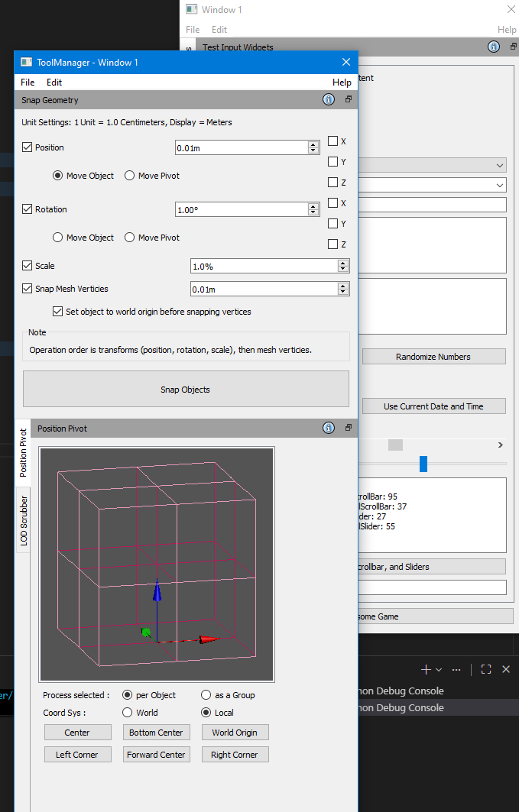
Task: Expand the first combo box in Window 1
Action: pos(499,165)
